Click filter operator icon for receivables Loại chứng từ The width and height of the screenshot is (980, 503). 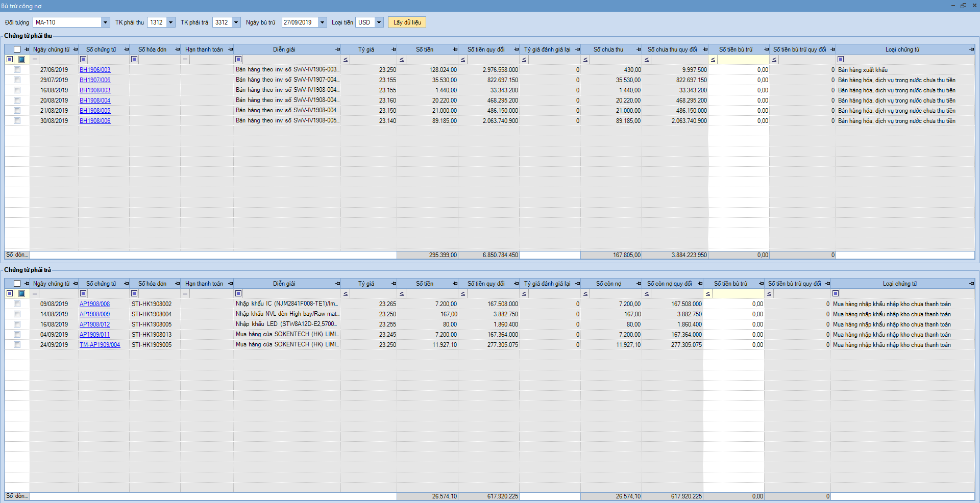841,59
